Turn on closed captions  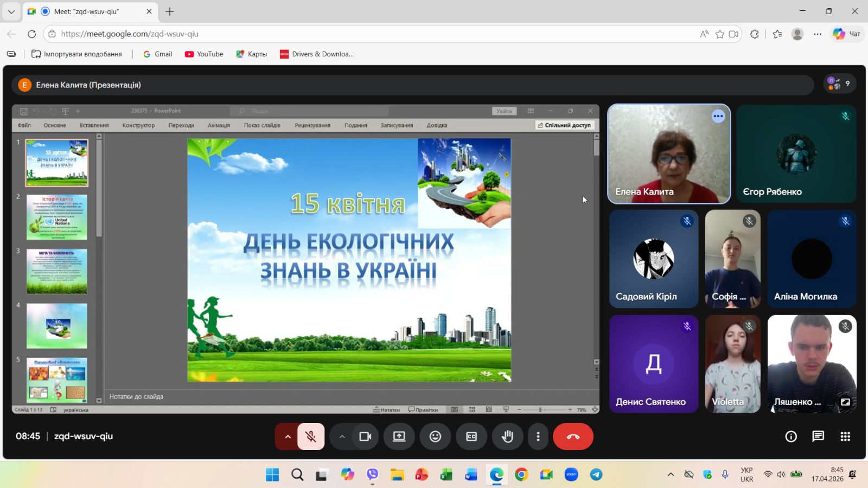click(x=471, y=436)
